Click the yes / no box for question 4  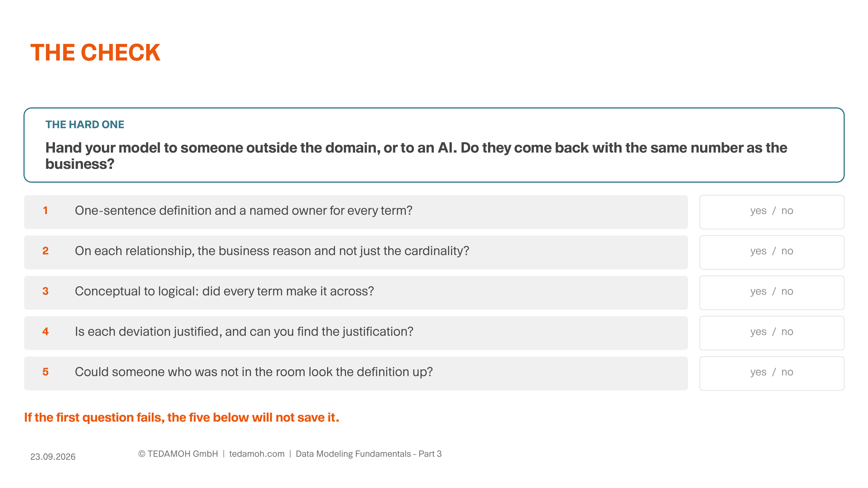point(771,333)
